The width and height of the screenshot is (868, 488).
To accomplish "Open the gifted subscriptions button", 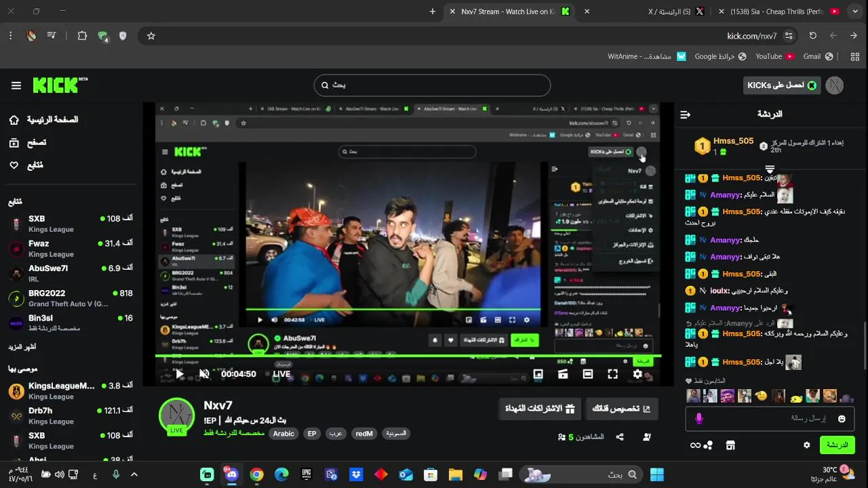I will point(540,409).
